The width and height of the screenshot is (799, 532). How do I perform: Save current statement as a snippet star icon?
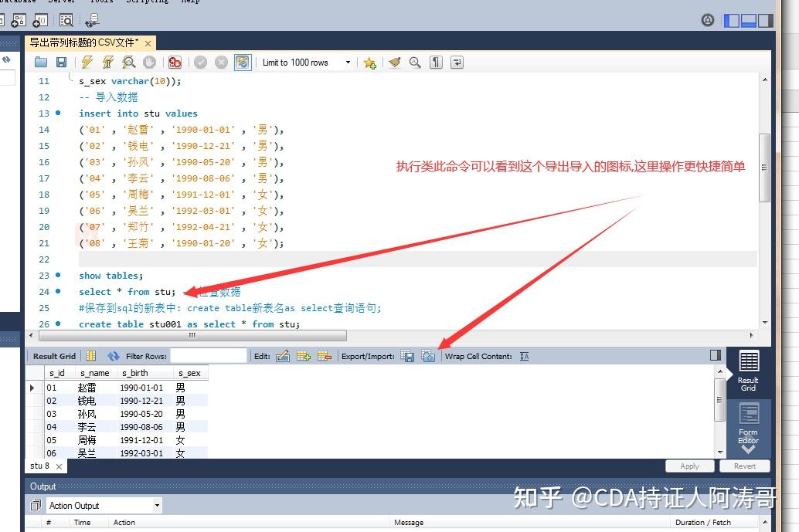click(369, 63)
